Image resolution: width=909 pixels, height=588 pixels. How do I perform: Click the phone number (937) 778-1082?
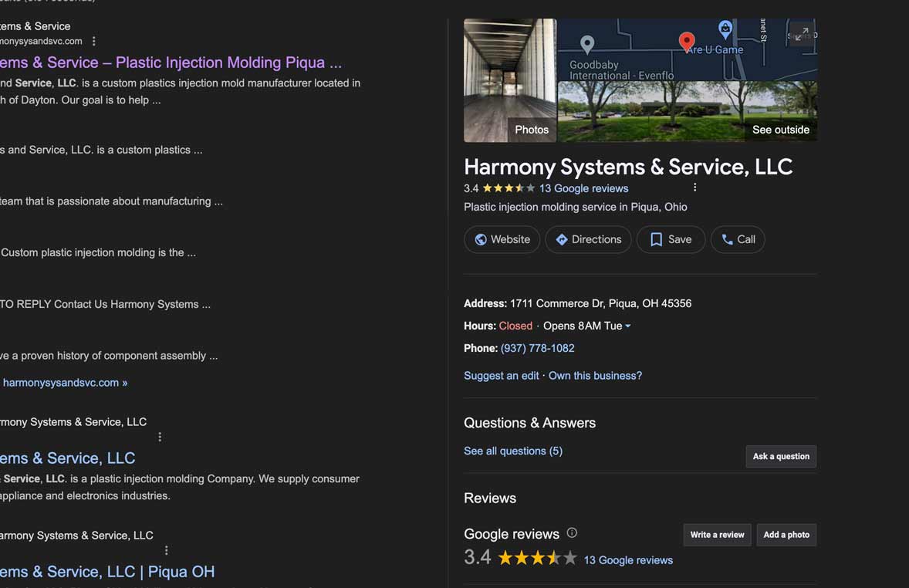click(537, 348)
